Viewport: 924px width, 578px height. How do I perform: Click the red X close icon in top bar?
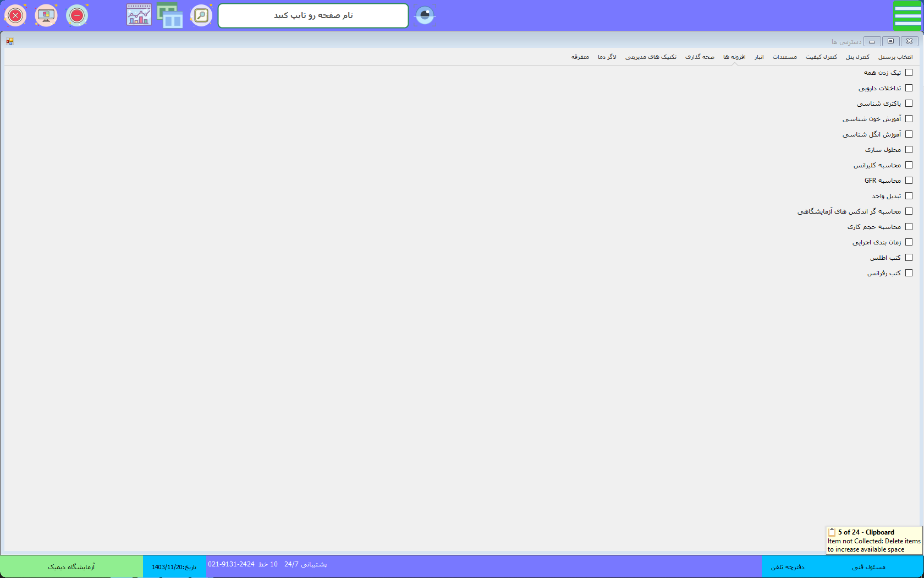(15, 15)
